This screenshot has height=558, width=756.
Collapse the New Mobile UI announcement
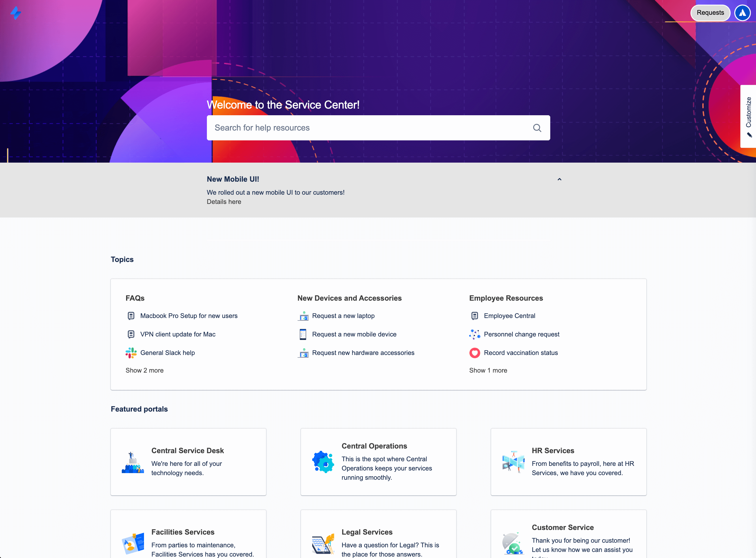(x=559, y=179)
